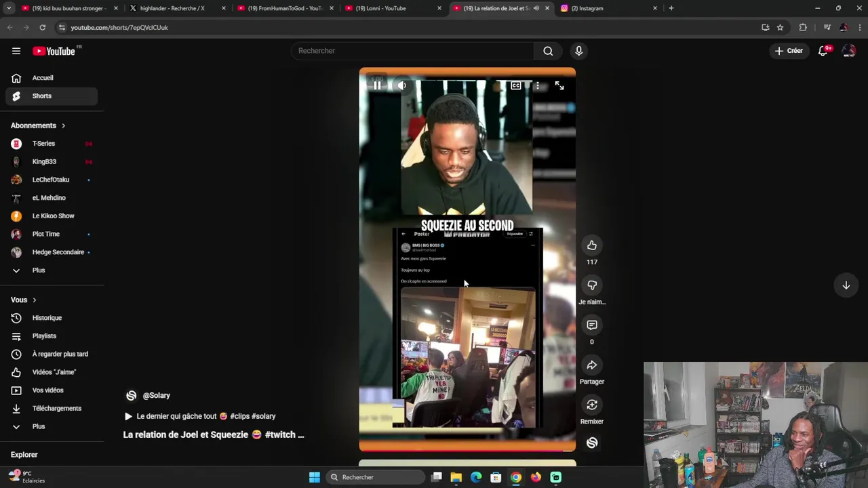Go to Accueil in sidebar
The height and width of the screenshot is (488, 868).
point(52,78)
